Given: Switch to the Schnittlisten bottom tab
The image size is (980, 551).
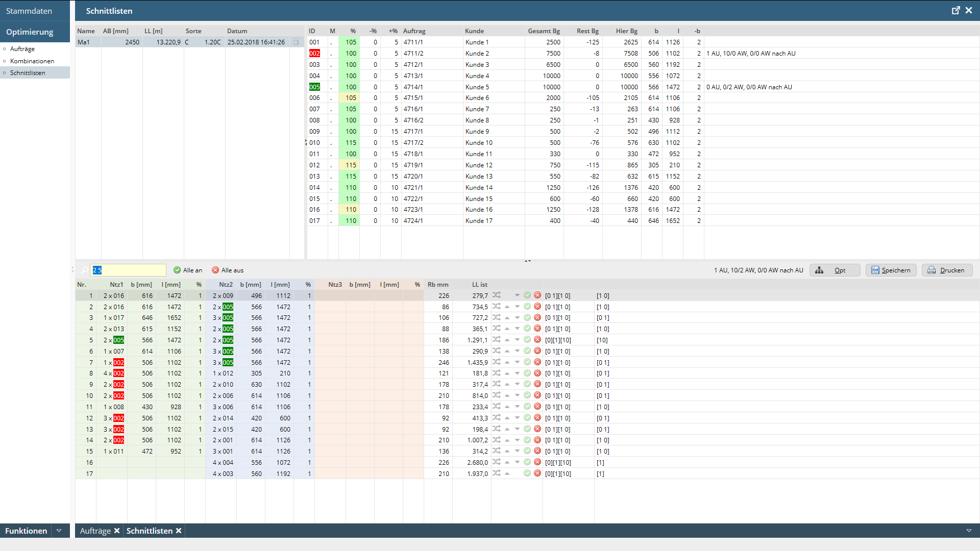Looking at the screenshot, I should (x=150, y=531).
